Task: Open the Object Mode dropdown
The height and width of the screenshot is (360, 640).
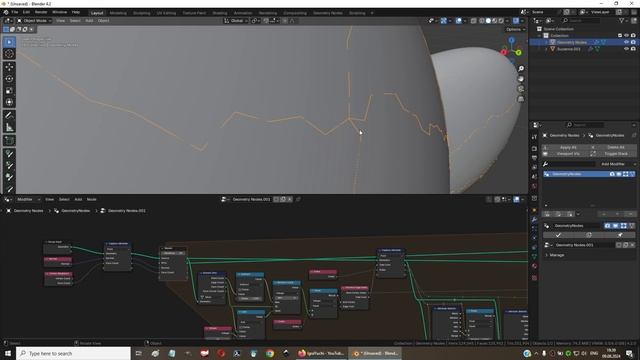Action: (34, 21)
